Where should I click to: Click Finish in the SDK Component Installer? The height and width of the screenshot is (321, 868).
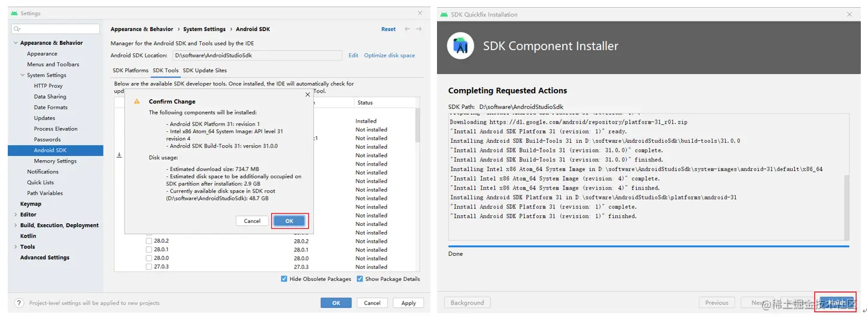click(x=836, y=302)
